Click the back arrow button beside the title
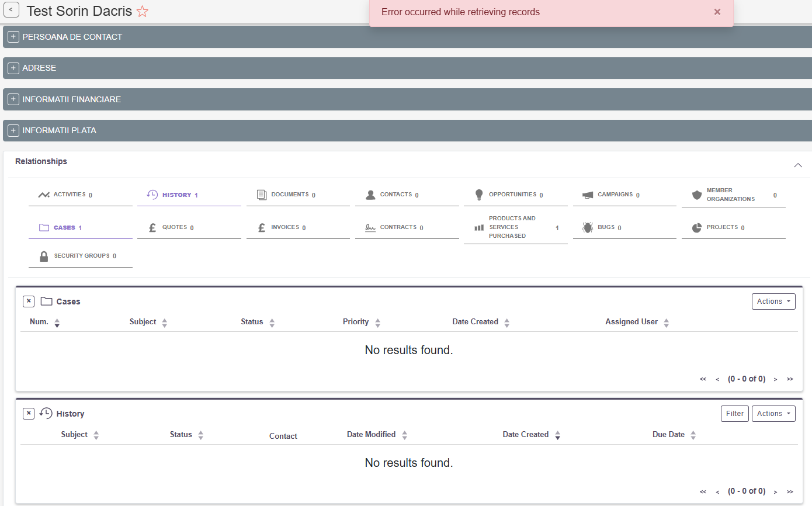The image size is (812, 506). [12, 11]
